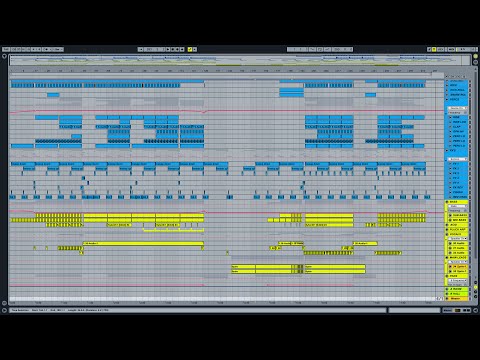Mute the CLAP track via its activator
Screen dimensions: 480x360
470,127
